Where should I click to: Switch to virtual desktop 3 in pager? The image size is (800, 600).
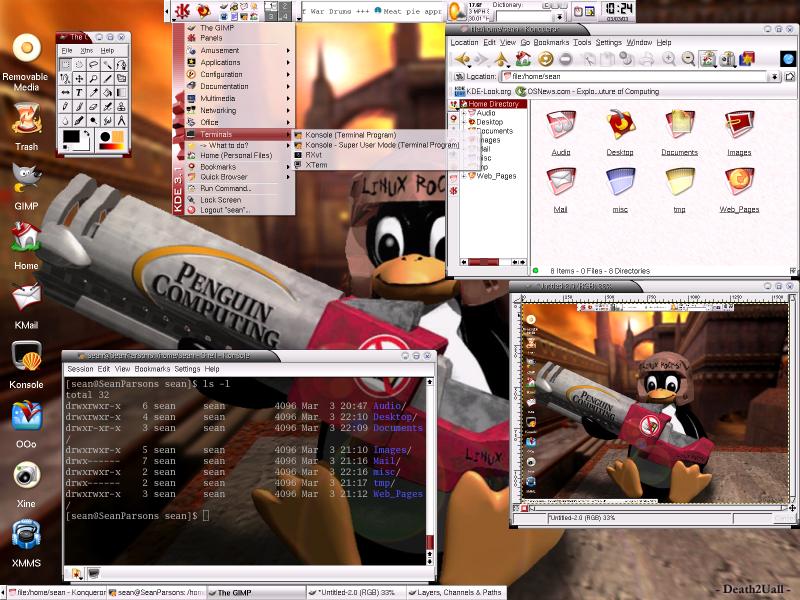click(x=271, y=16)
